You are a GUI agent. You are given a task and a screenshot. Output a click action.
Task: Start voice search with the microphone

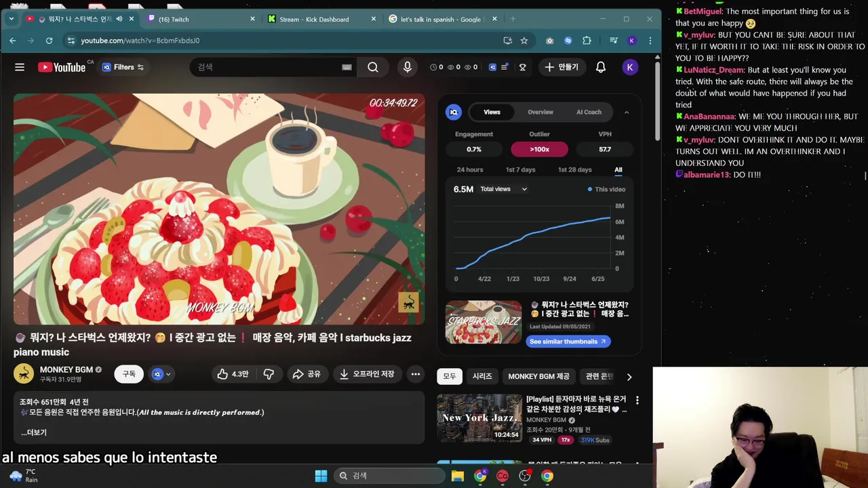point(407,67)
